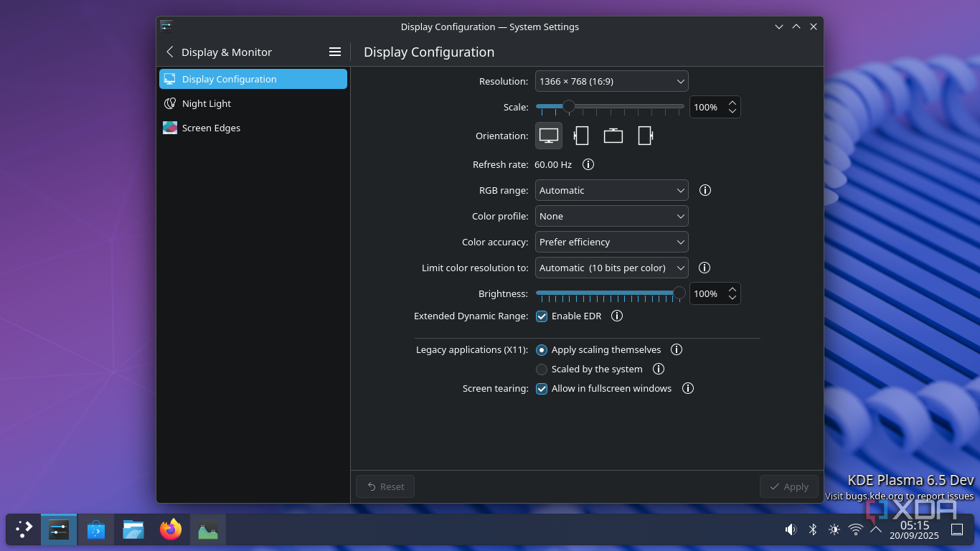Go back from Display & Monitor
The image size is (980, 551).
pos(170,52)
